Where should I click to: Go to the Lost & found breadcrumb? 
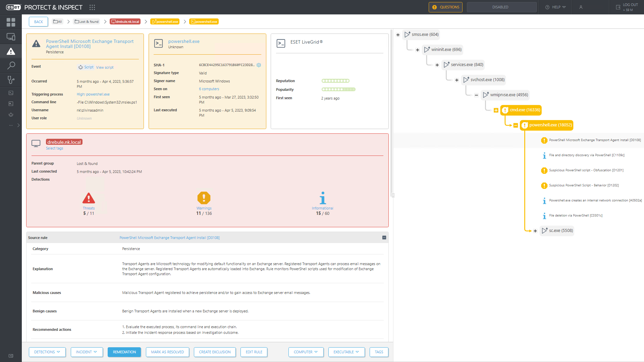tap(87, 21)
